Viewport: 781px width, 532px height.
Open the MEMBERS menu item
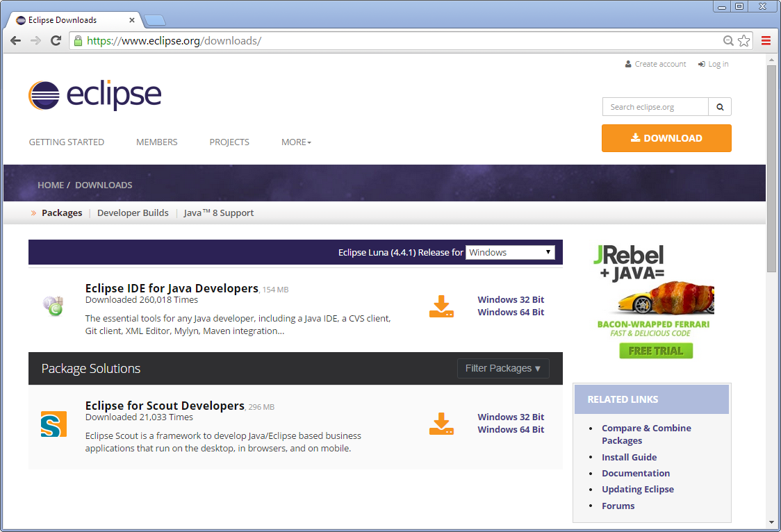157,142
